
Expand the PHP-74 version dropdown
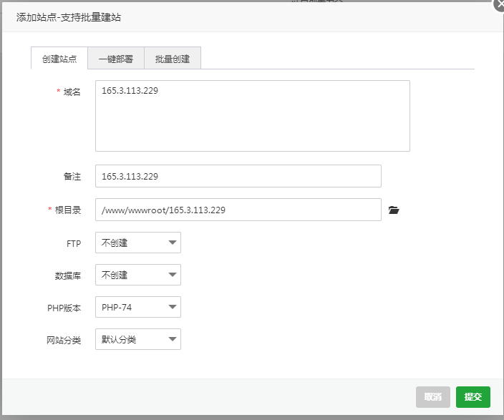138,307
